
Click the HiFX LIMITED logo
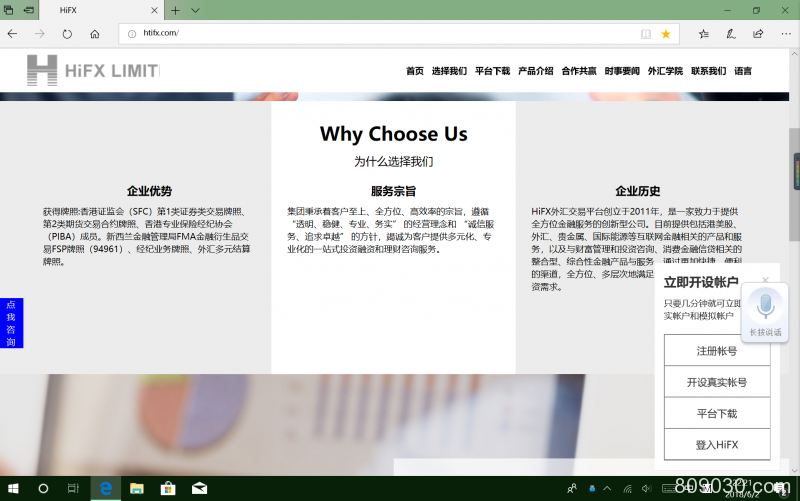pyautogui.click(x=93, y=70)
